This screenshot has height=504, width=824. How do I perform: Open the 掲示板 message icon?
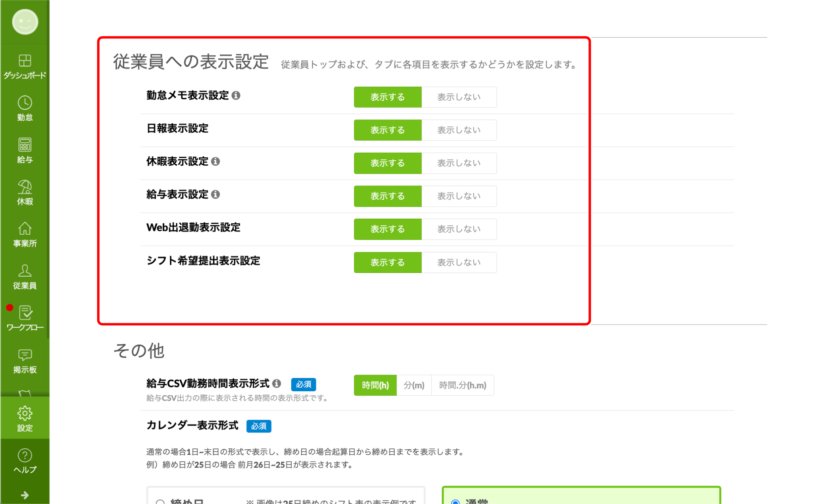25,355
